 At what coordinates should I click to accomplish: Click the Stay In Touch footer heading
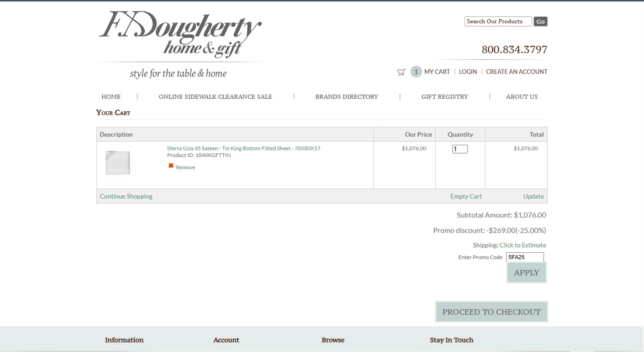coord(452,340)
